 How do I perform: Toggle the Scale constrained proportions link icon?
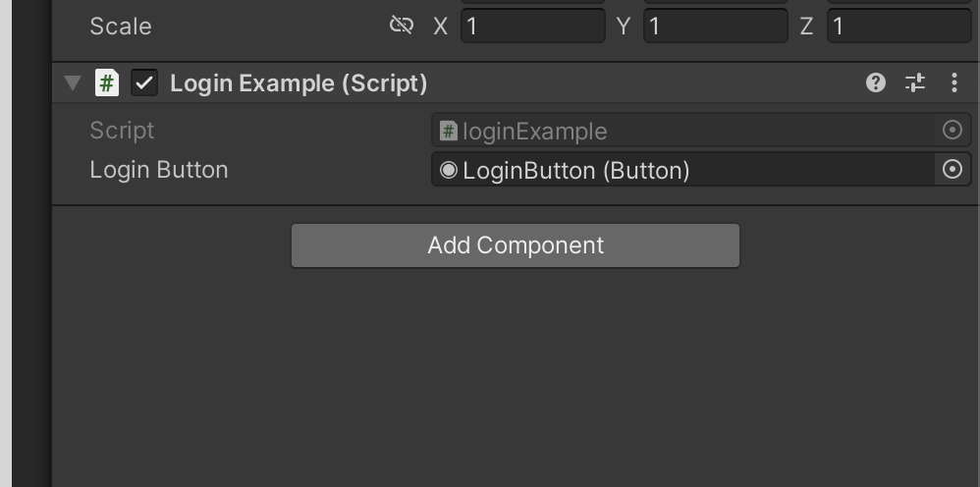pyautogui.click(x=402, y=26)
